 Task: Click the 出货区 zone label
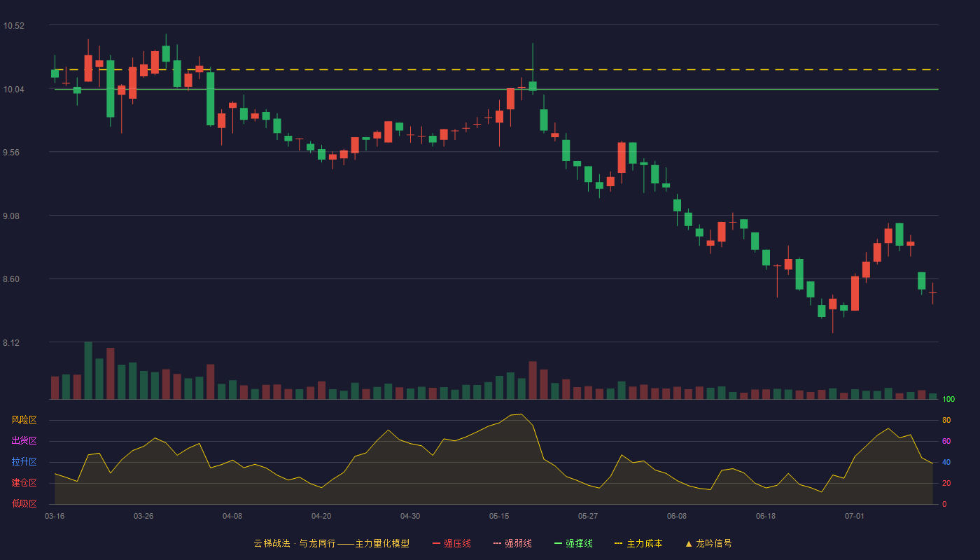pyautogui.click(x=24, y=441)
